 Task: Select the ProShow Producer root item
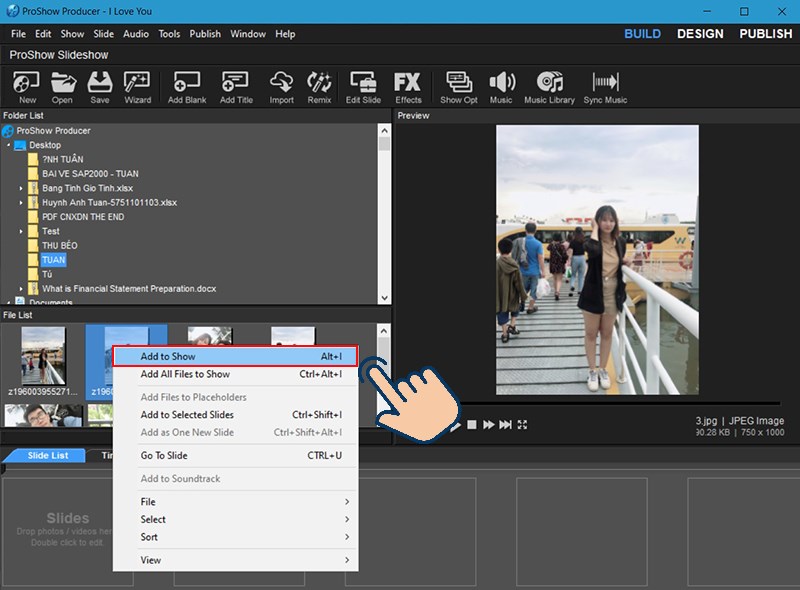tap(53, 131)
